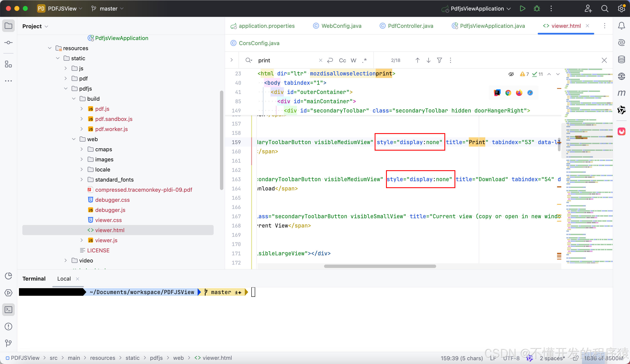Image resolution: width=630 pixels, height=364 pixels.
Task: Collapse the pdfjs folder
Action: click(x=66, y=88)
